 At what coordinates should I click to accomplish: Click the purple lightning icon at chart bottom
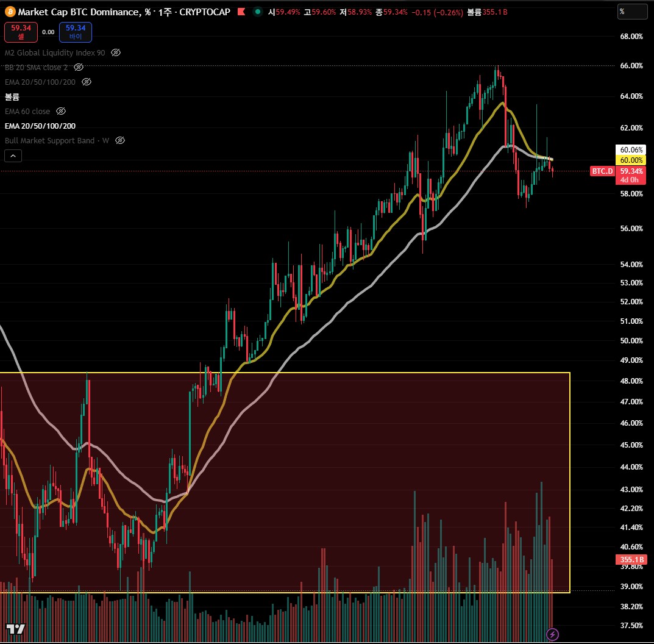point(552,635)
